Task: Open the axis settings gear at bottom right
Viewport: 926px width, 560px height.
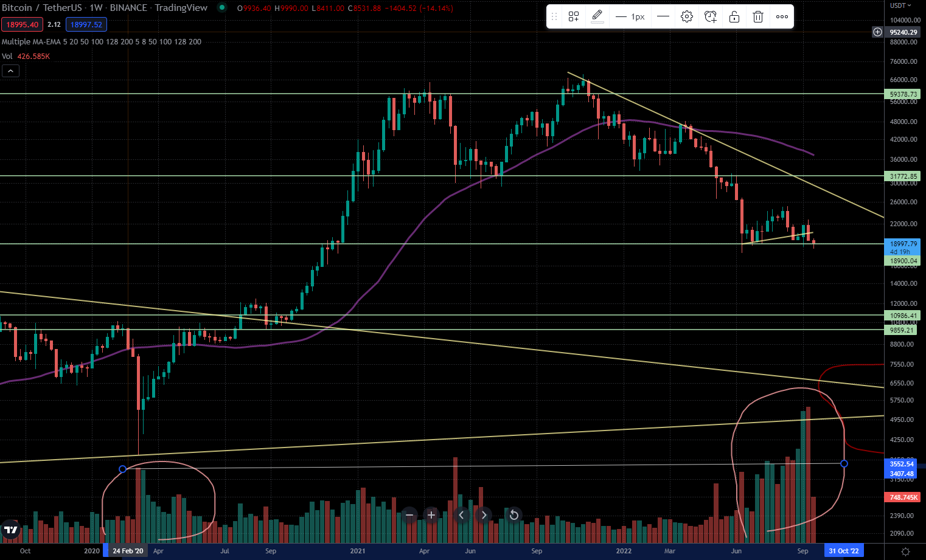Action: (x=905, y=551)
